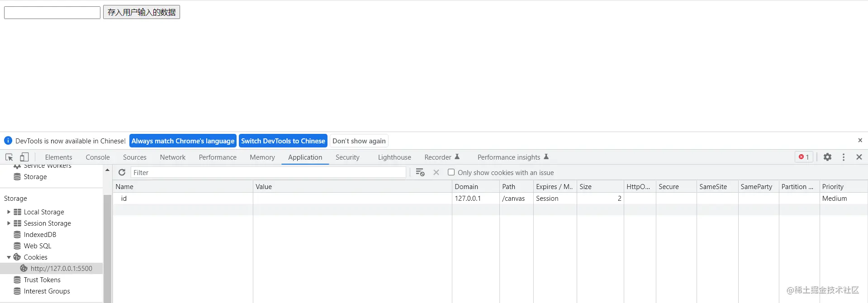Collapse the Cookies tree node
Image resolution: width=868 pixels, height=303 pixels.
[9, 257]
